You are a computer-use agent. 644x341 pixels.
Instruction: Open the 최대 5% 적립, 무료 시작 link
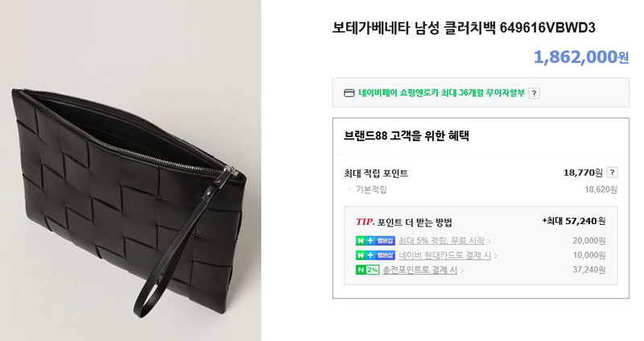[441, 240]
